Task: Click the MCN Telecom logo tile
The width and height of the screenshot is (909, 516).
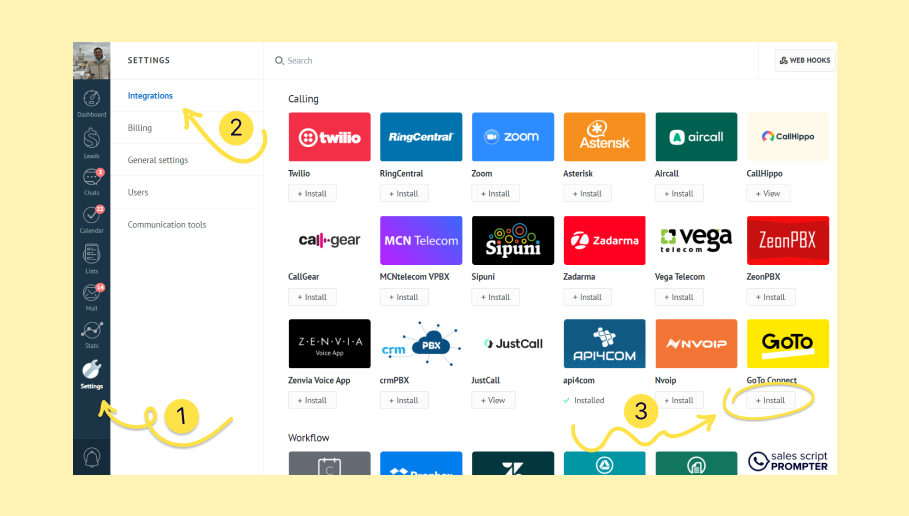Action: coord(421,241)
